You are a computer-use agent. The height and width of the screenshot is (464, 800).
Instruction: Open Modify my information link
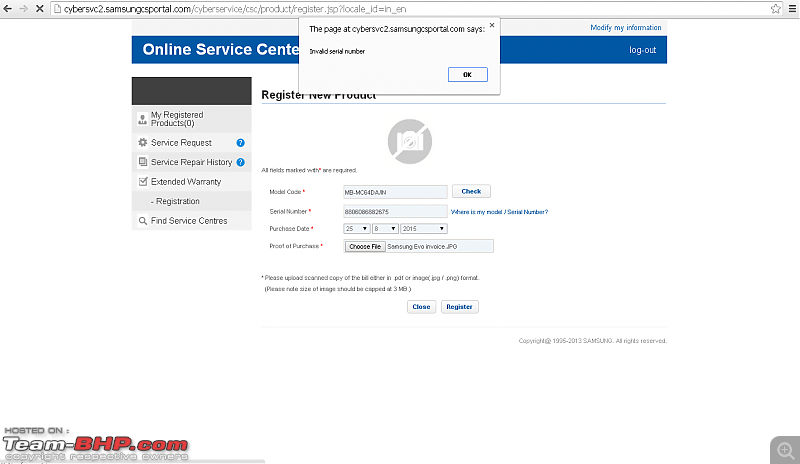[626, 28]
